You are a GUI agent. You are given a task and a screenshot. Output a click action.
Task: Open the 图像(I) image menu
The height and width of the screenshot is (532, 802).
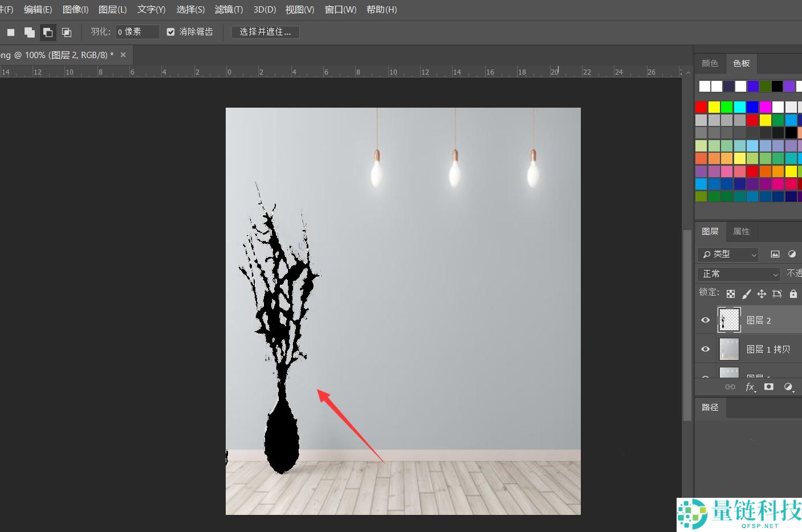[75, 10]
